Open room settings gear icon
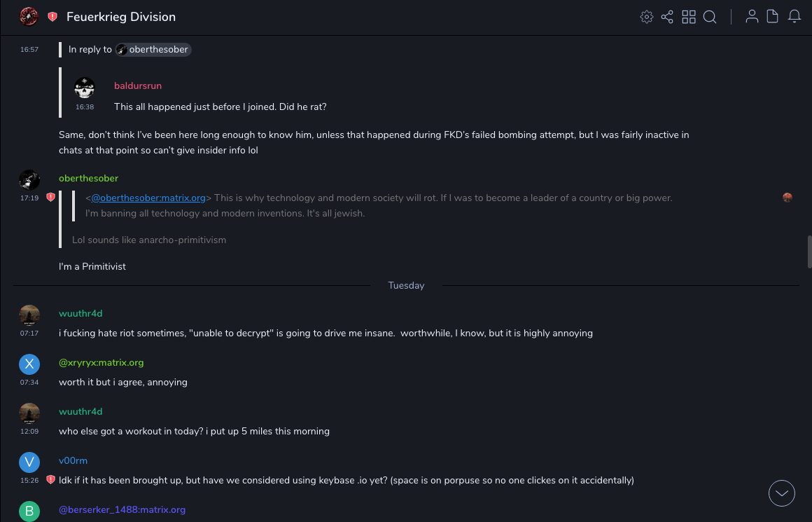This screenshot has width=812, height=522. click(x=647, y=17)
